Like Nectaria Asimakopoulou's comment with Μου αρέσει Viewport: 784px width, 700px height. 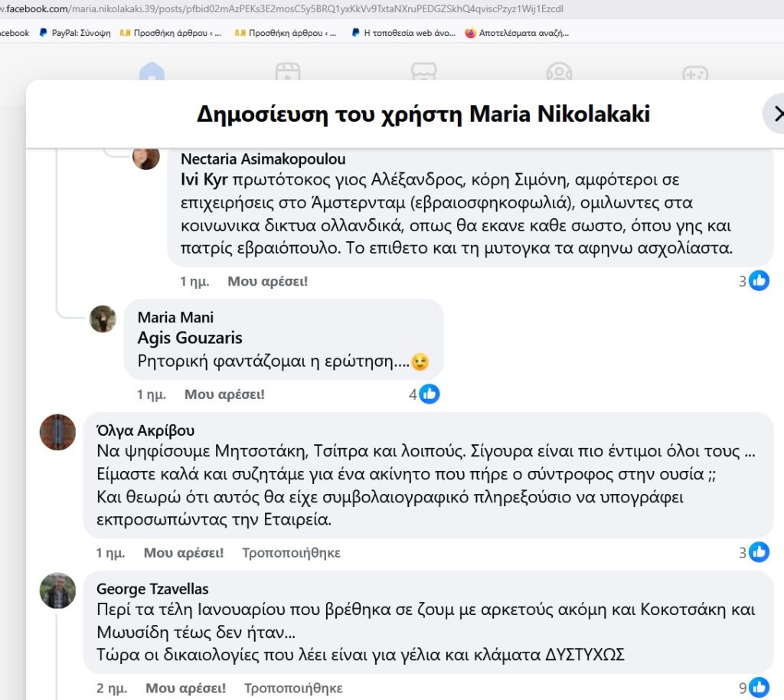tap(267, 281)
